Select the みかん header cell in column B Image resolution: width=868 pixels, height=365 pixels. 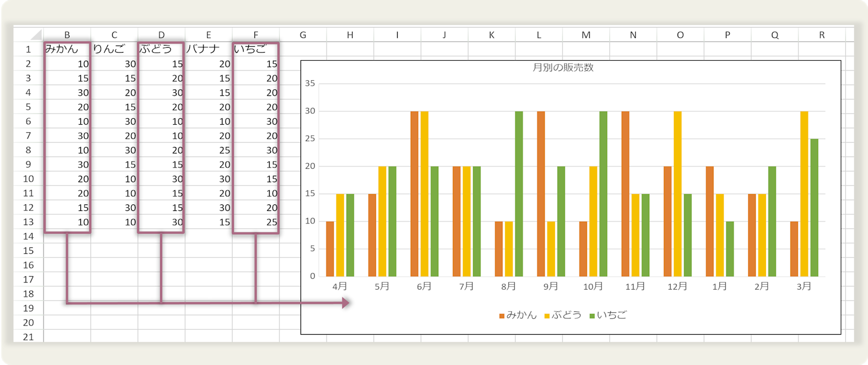click(x=67, y=49)
